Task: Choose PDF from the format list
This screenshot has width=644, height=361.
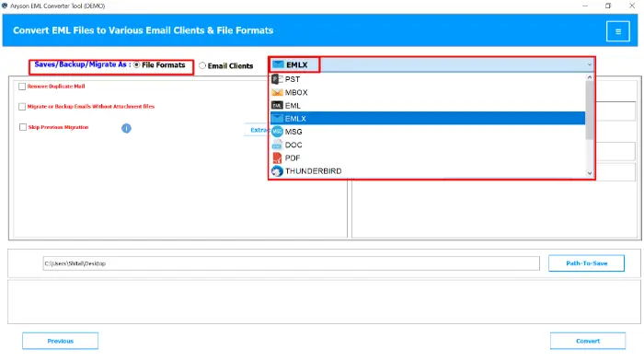Action: coord(428,157)
